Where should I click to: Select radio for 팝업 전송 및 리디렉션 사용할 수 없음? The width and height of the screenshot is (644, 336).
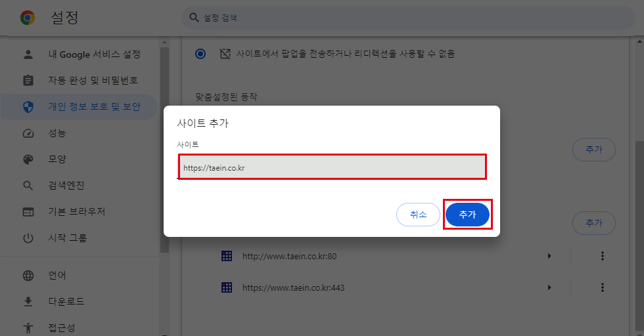(x=200, y=54)
